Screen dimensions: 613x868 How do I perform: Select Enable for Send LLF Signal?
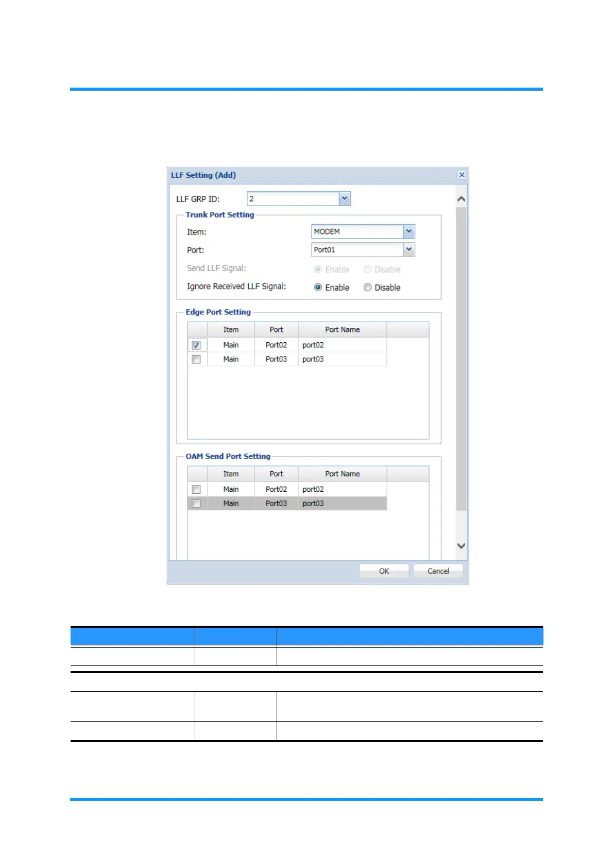pyautogui.click(x=318, y=269)
